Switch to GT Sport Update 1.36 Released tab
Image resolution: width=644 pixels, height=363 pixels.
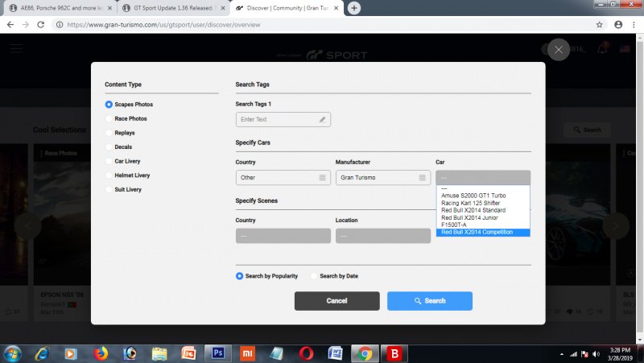click(173, 8)
